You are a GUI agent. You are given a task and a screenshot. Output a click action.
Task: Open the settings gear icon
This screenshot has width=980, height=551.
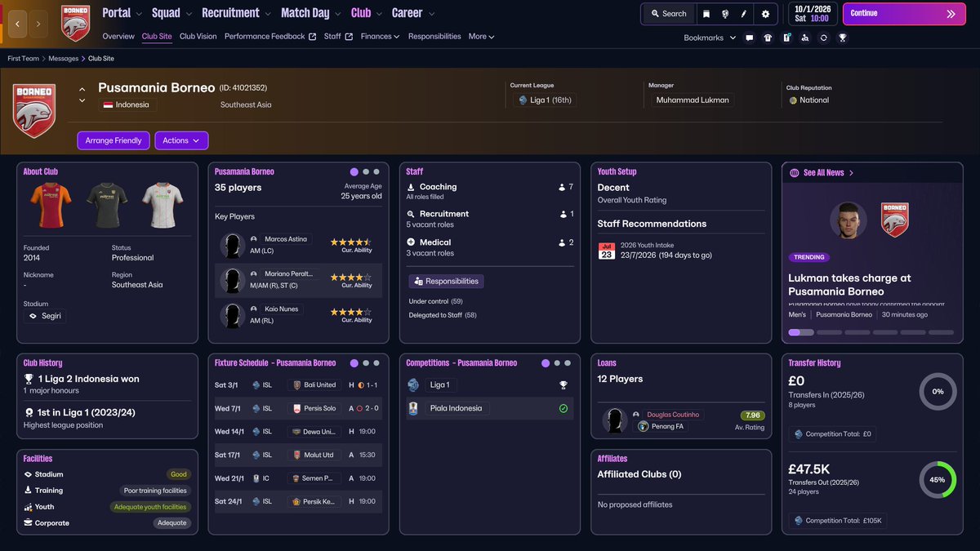click(765, 14)
